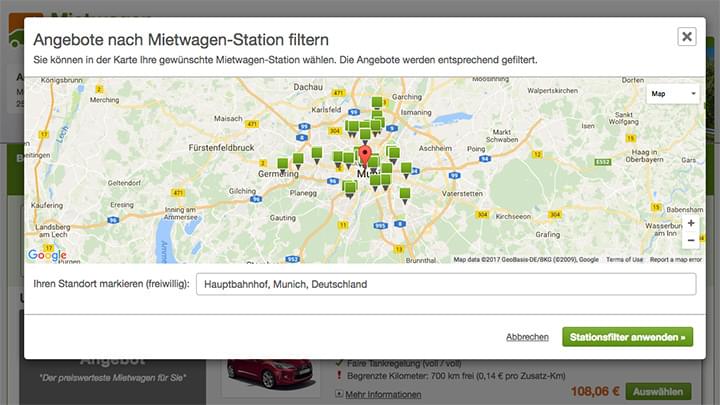Select the green station marker next to road 94 shield
Viewport: 720px width, 405px height.
(x=406, y=169)
